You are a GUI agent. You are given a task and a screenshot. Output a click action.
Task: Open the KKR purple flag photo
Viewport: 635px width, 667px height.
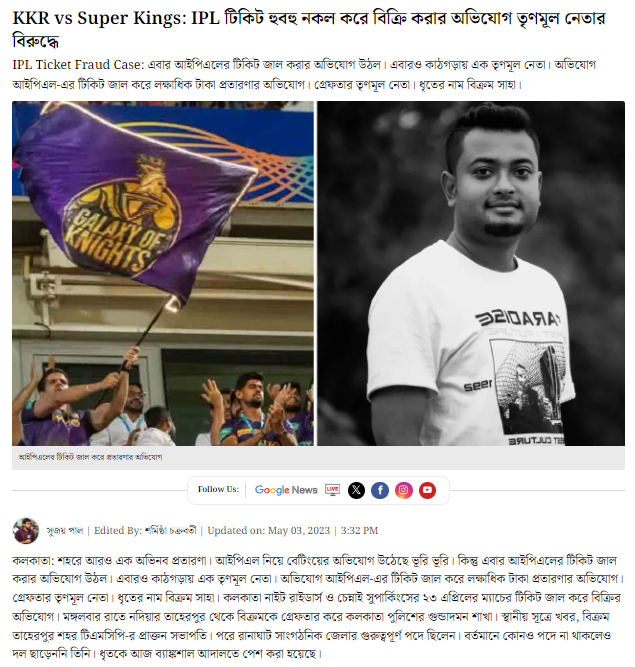click(x=163, y=274)
